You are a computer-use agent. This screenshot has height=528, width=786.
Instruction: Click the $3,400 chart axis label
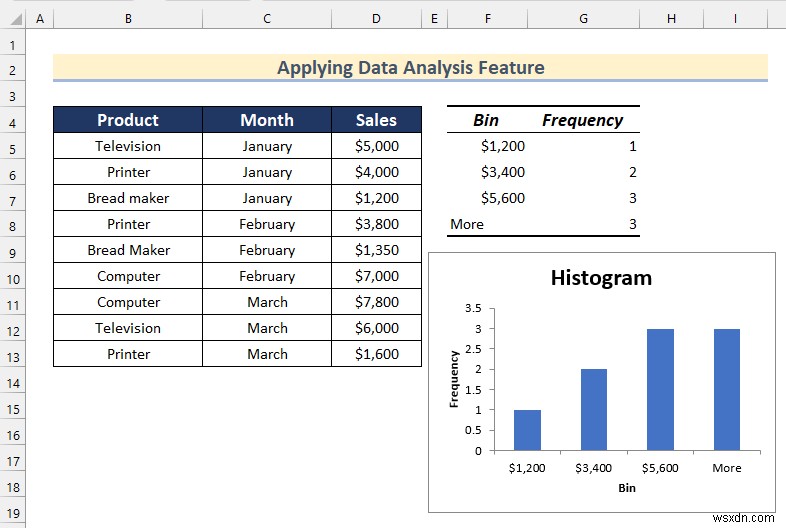click(594, 468)
